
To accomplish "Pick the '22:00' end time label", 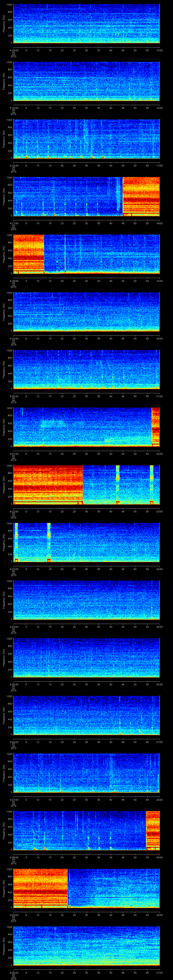I will point(159,454).
